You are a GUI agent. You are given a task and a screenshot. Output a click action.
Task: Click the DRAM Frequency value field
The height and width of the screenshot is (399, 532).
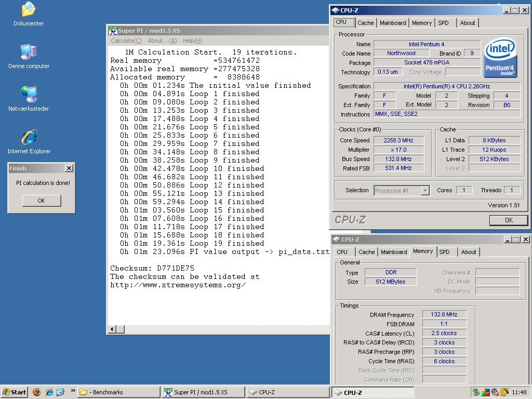[x=444, y=314]
